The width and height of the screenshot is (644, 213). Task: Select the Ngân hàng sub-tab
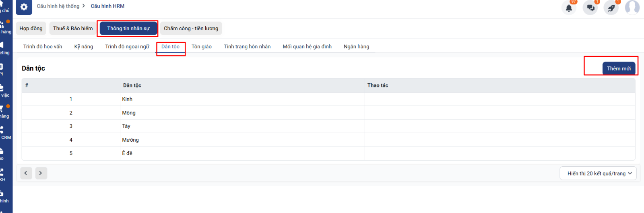(356, 47)
